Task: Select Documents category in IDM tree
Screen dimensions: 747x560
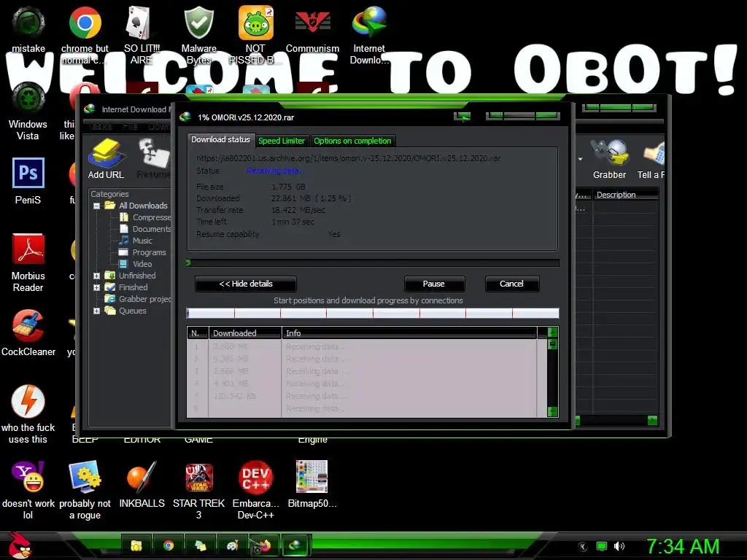Action: (x=145, y=229)
